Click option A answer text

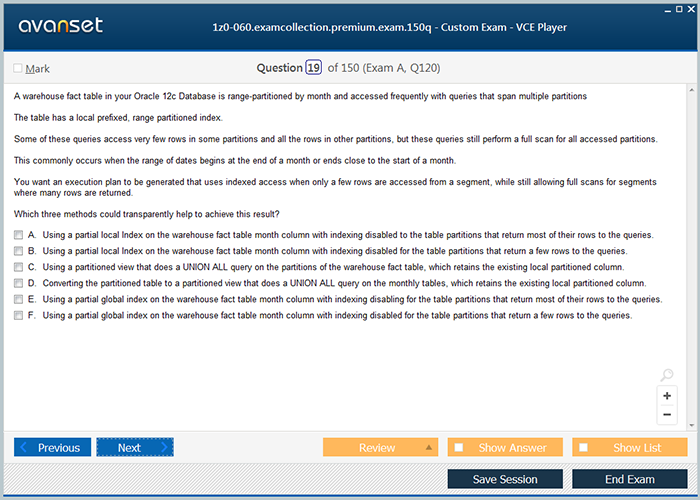pos(348,235)
